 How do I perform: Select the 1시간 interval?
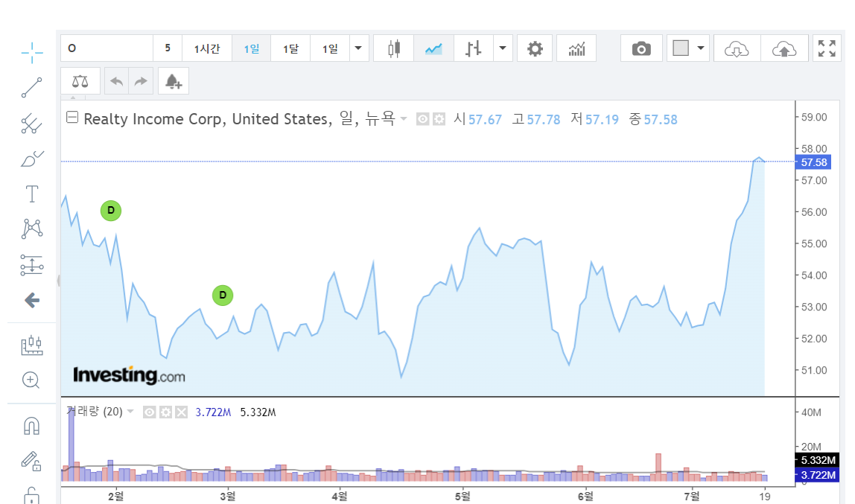[206, 48]
